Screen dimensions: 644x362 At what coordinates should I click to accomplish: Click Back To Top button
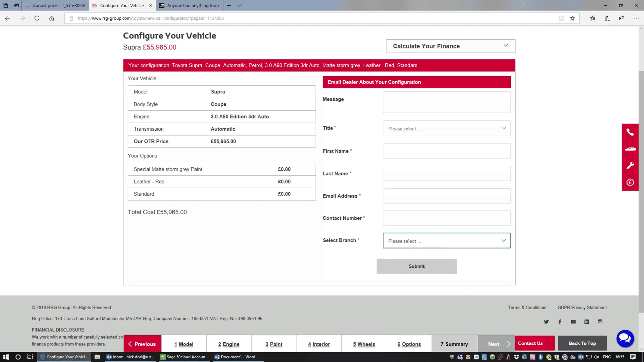582,343
